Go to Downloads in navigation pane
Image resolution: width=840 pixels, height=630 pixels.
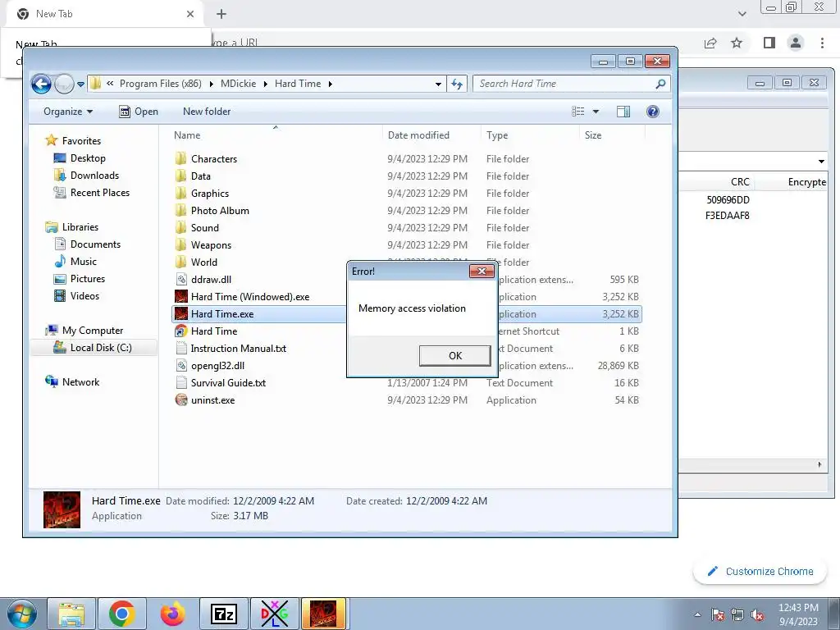(x=94, y=176)
